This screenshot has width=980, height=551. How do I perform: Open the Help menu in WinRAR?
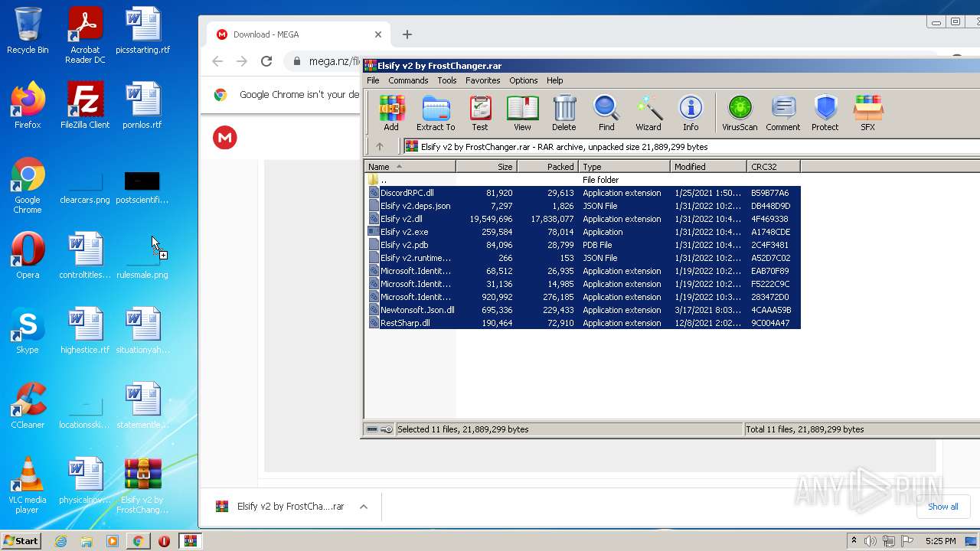point(555,80)
